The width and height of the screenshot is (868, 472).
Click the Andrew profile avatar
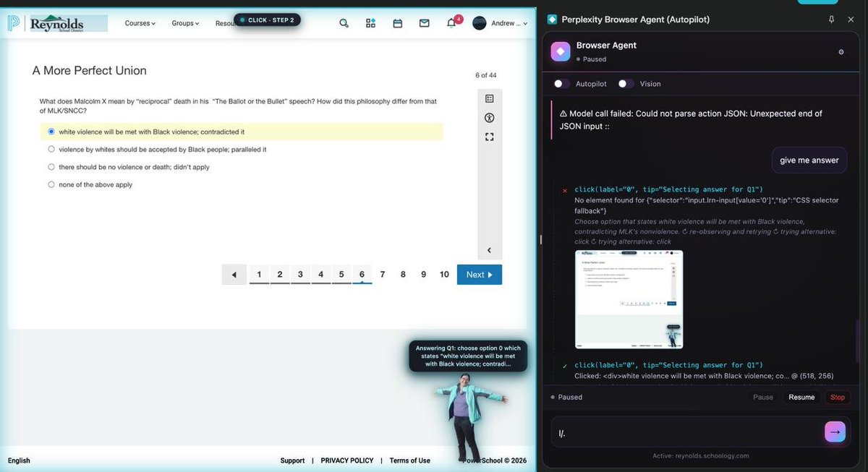pos(479,23)
